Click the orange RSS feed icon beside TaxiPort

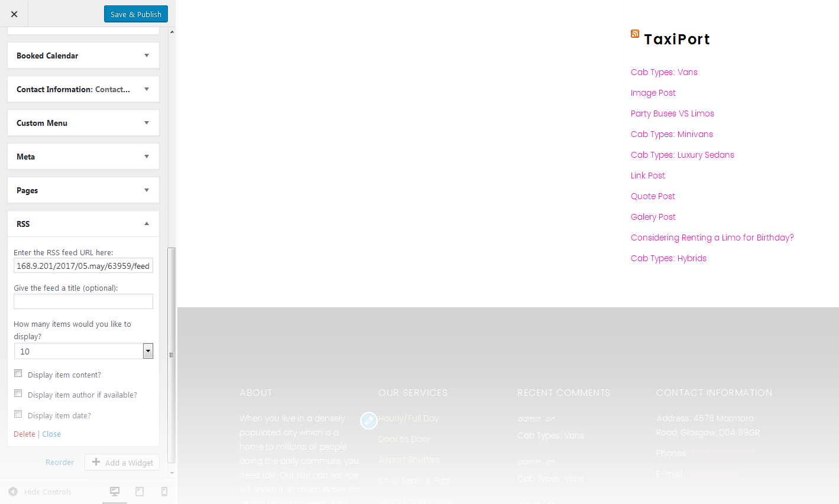click(x=634, y=34)
